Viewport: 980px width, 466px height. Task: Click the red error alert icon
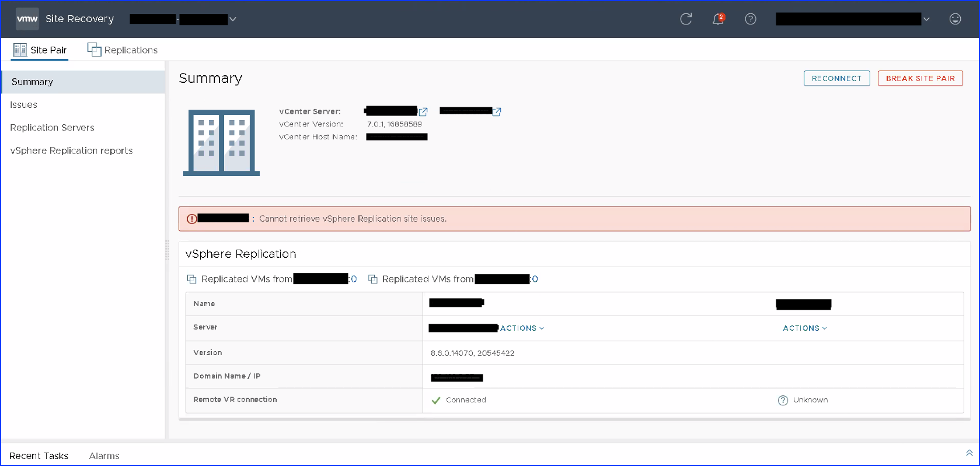point(191,219)
